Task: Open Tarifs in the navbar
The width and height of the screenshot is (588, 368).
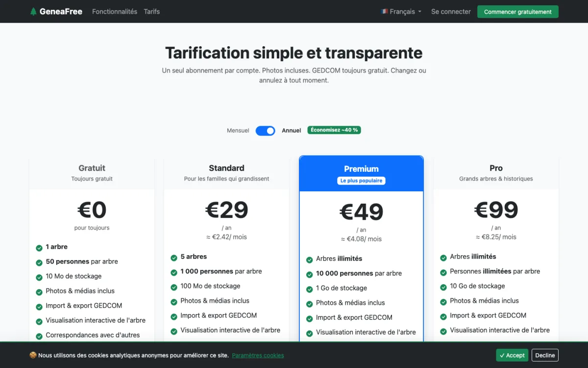Action: (x=152, y=11)
